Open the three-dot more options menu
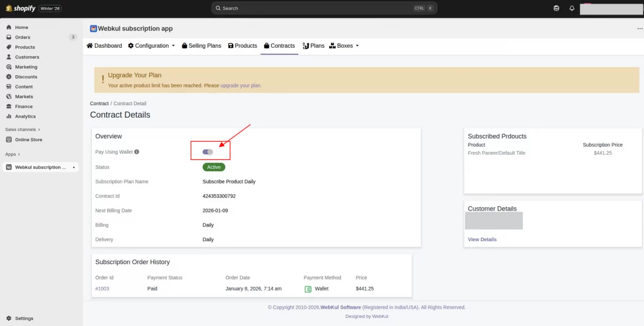Screen dimensions: 644x326 (x=639, y=29)
